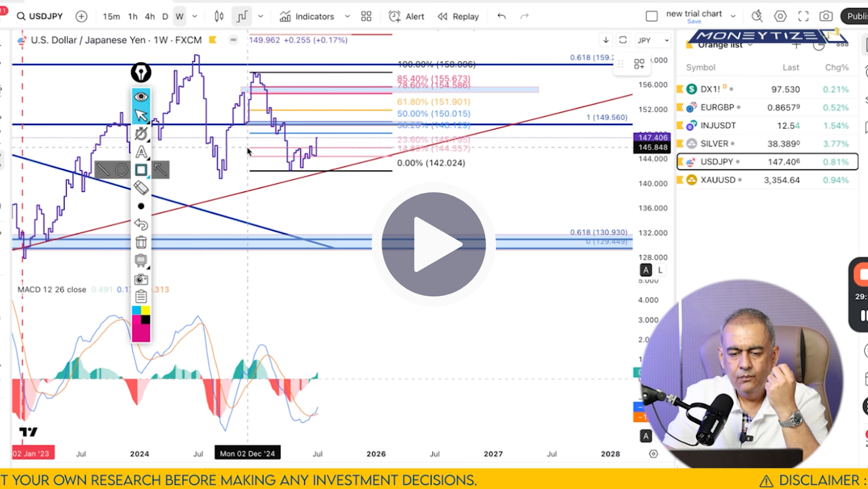Toggle the A button on MACD scale
The image size is (868, 489).
point(646,436)
